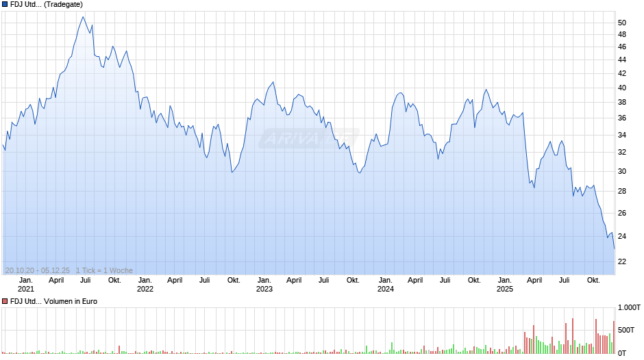Click the price axis value 36
This screenshot has width=644, height=360.
point(622,118)
